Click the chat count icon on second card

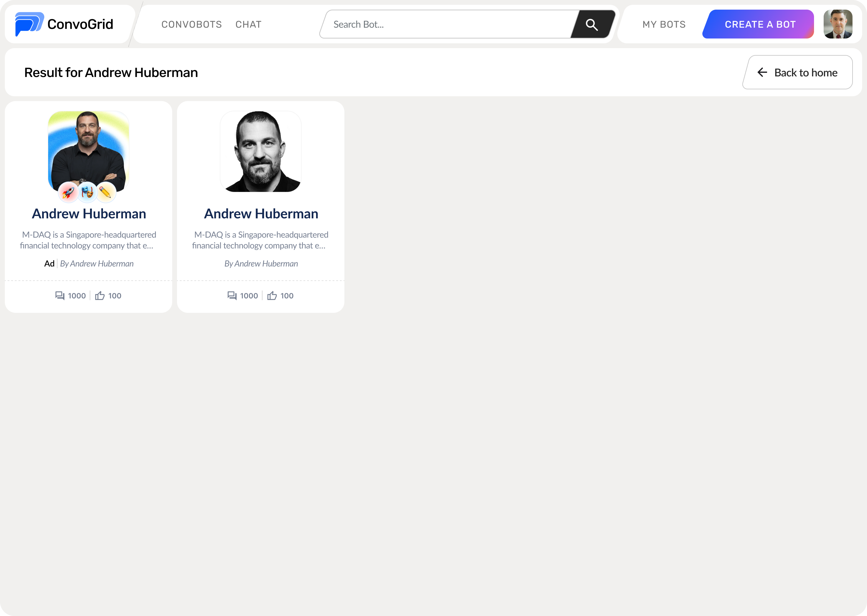coord(232,295)
